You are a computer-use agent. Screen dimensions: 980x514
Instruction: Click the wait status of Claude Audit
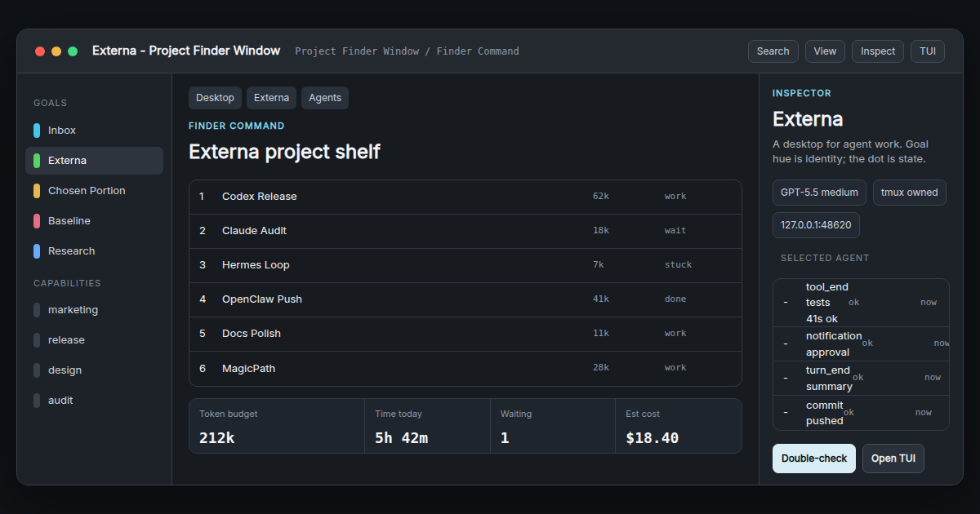(675, 231)
